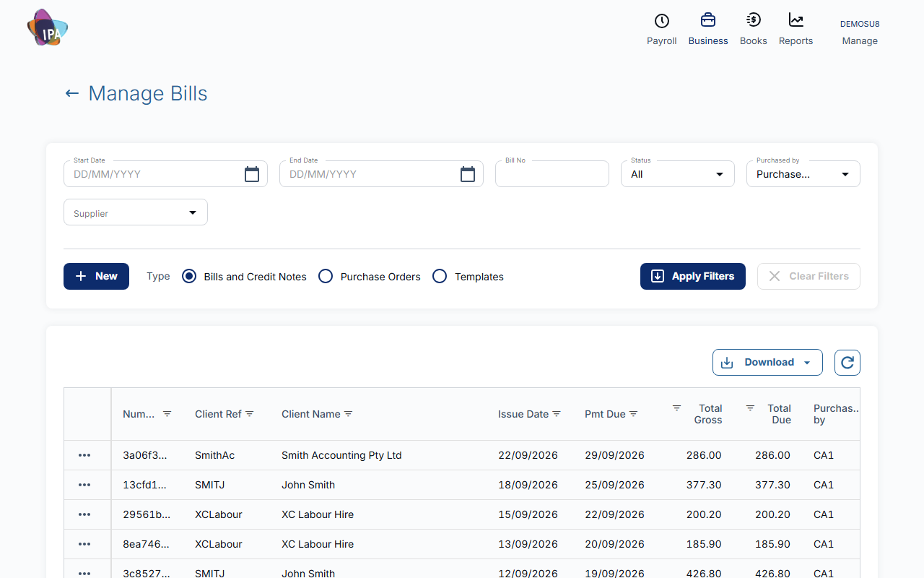
Task: Open DEMOSUB Manage menu
Action: [x=860, y=33]
